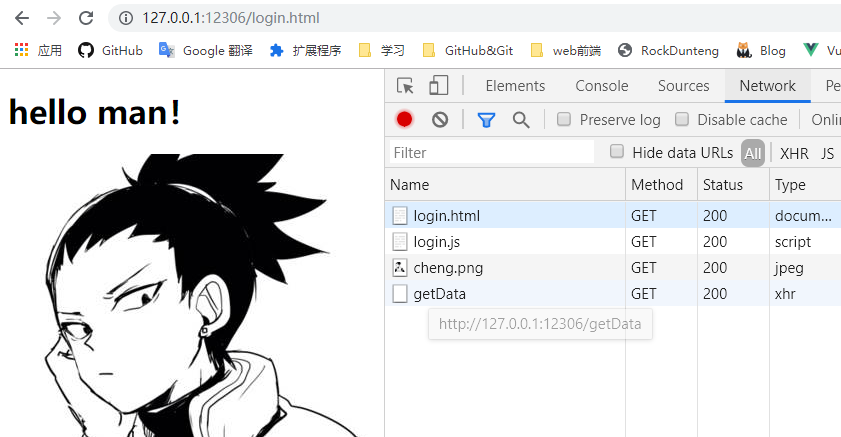The height and width of the screenshot is (437, 841).
Task: Enable Disable cache checkbox
Action: point(682,119)
